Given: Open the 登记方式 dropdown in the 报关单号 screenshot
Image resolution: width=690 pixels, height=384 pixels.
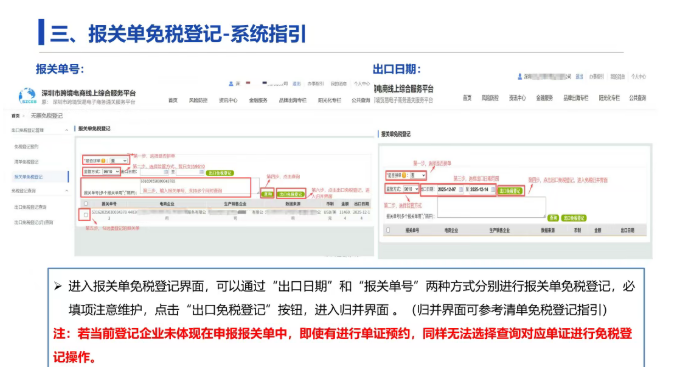Looking at the screenshot, I should (x=111, y=172).
